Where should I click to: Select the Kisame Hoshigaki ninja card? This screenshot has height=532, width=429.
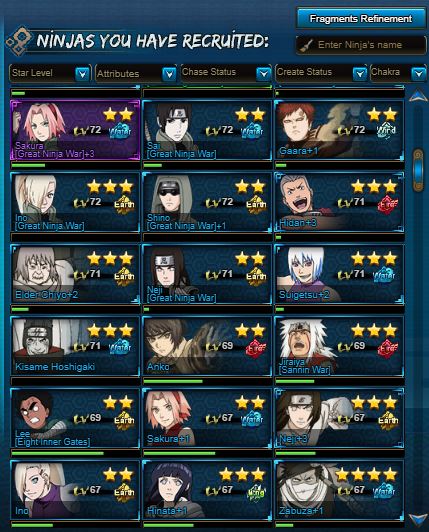75,346
